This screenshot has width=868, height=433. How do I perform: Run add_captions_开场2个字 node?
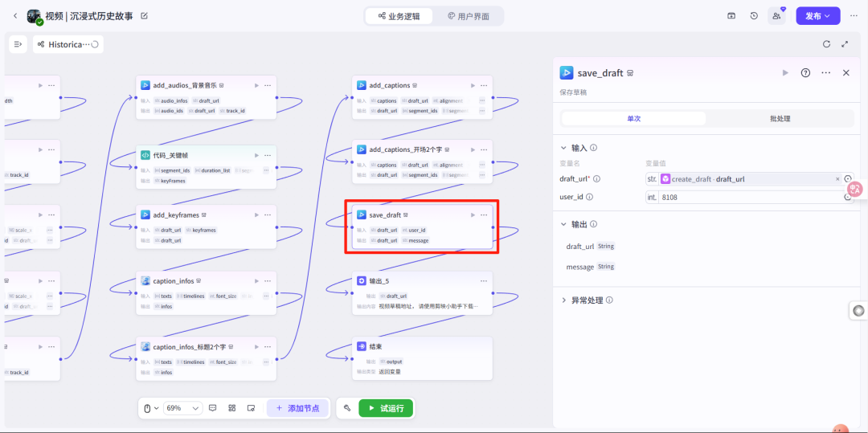point(473,149)
